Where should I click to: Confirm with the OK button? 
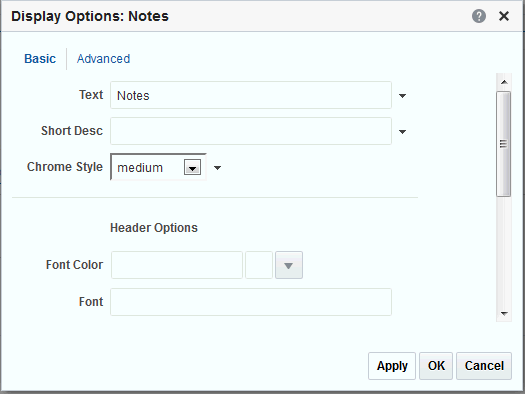coord(436,366)
